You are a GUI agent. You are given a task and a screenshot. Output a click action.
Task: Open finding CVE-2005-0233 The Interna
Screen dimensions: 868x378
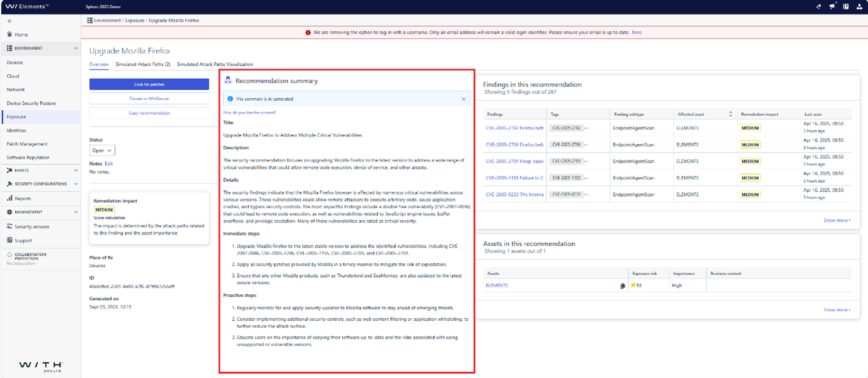coord(514,195)
